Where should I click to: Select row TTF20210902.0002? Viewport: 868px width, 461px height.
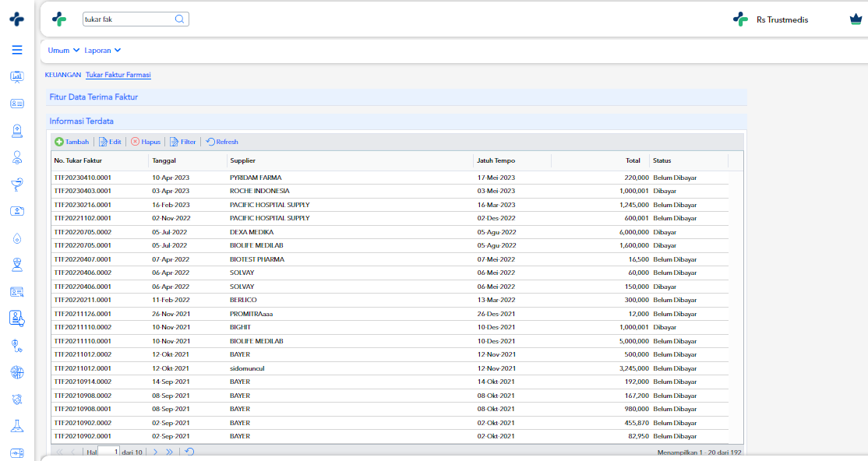click(390, 423)
